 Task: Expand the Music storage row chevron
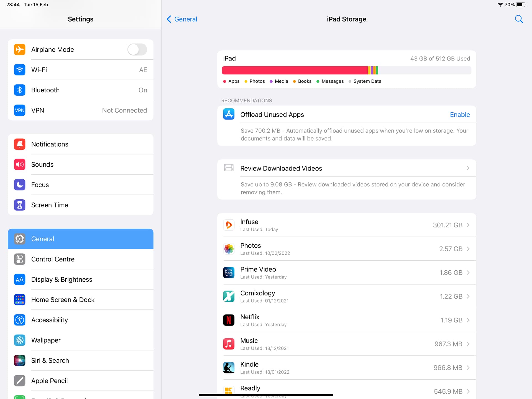[x=468, y=344]
